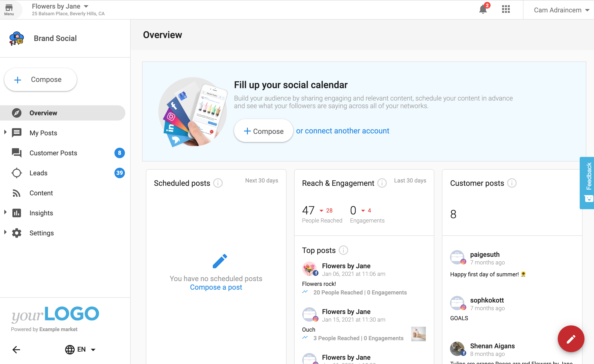The width and height of the screenshot is (594, 364).
Task: Follow 'or connect another account' link
Action: tap(343, 131)
